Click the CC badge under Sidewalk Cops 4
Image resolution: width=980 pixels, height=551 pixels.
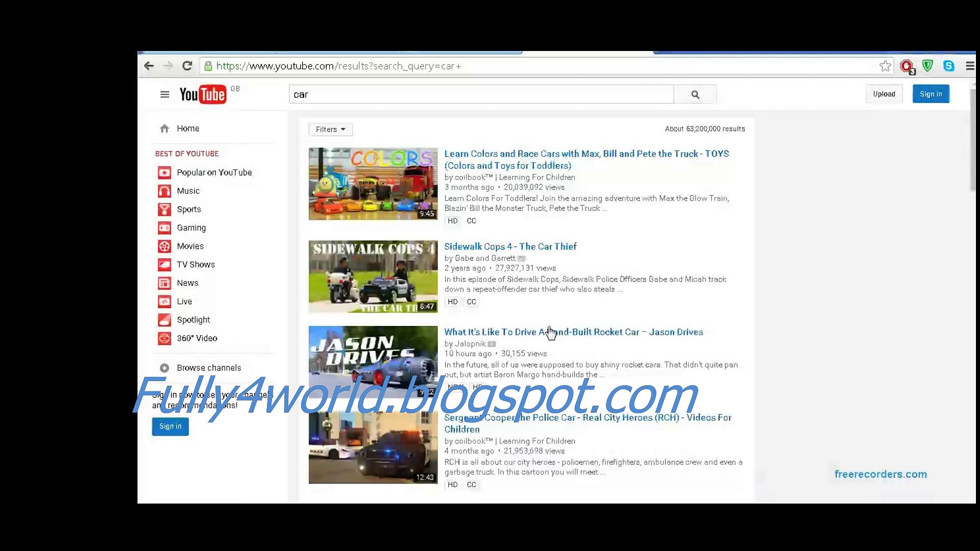[471, 302]
